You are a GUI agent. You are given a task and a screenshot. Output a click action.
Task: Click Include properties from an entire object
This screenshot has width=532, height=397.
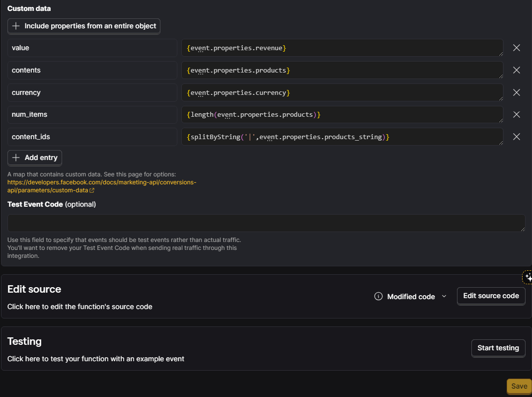click(84, 26)
